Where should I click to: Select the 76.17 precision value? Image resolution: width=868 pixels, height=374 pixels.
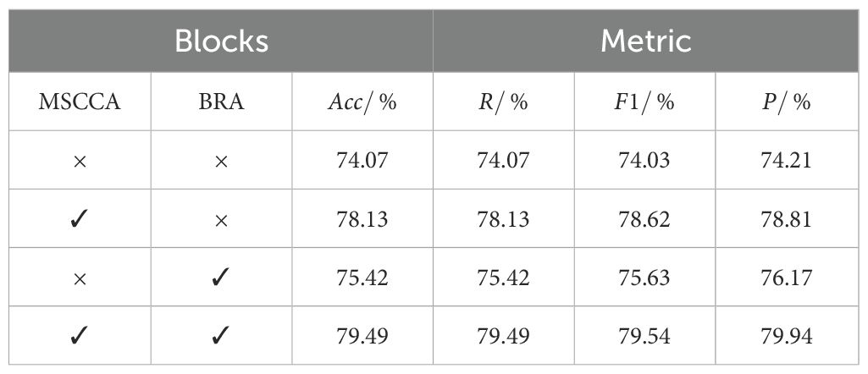point(787,278)
